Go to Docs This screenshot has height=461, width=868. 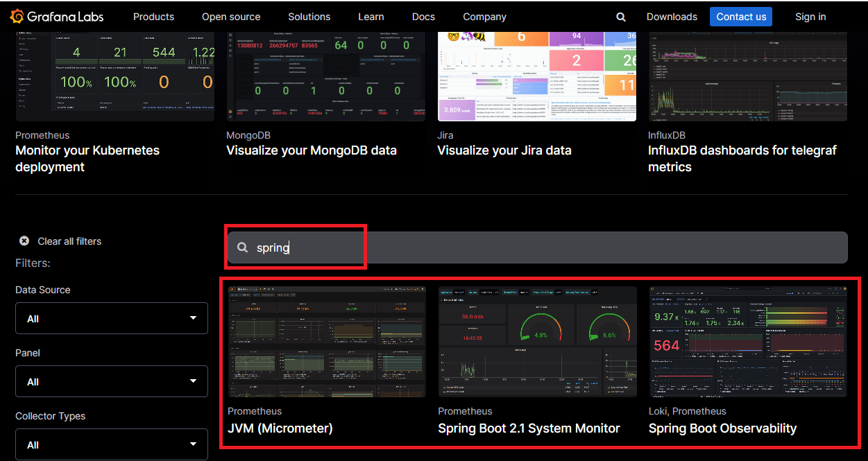point(423,17)
